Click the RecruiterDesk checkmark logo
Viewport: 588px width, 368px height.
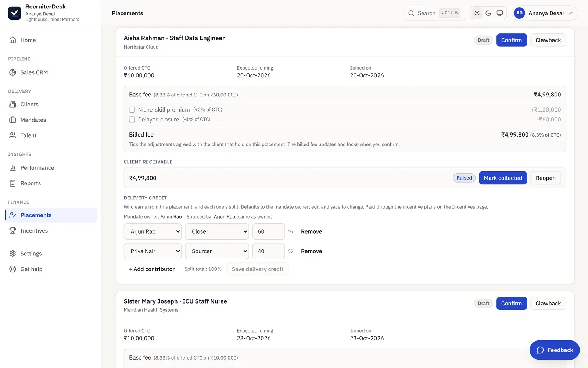pos(15,13)
